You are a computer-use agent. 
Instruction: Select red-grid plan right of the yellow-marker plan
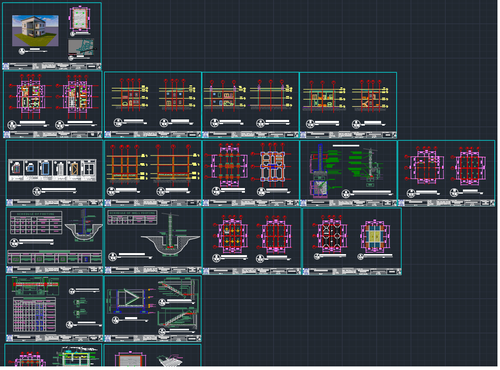[275, 233]
